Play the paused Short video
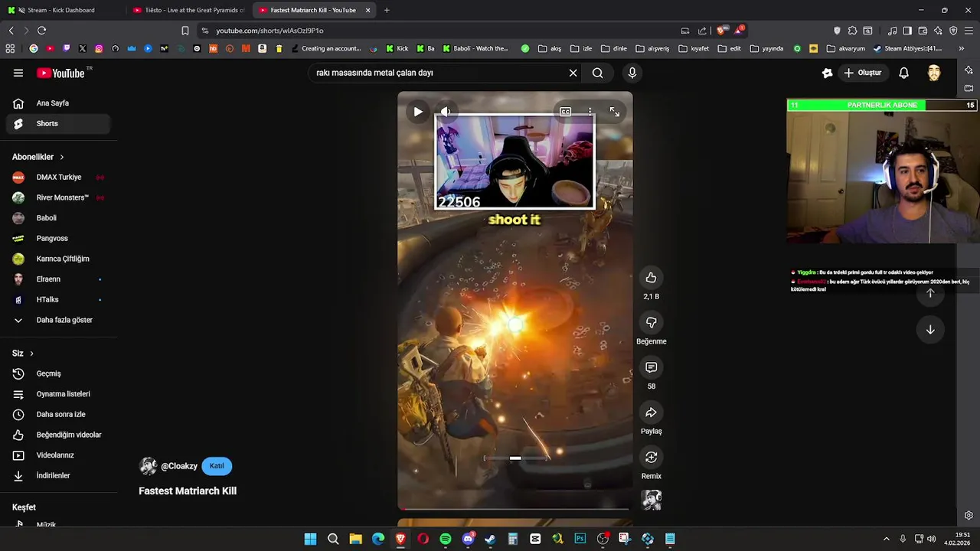 [418, 112]
